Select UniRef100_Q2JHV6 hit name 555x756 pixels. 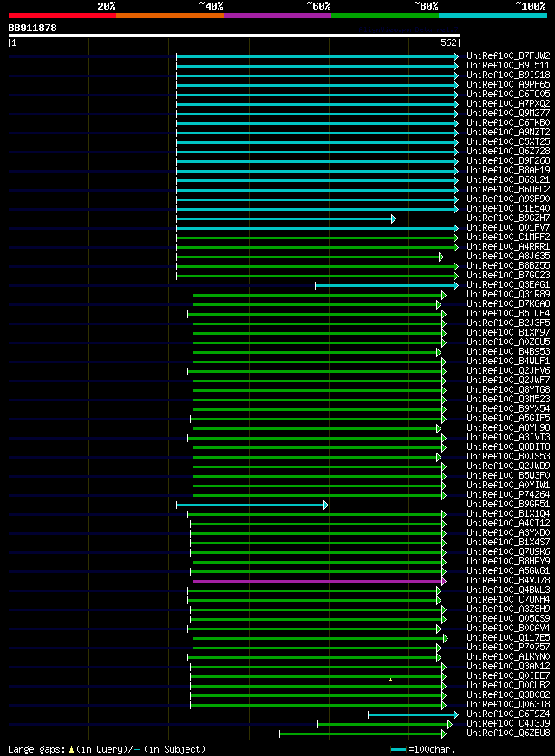pyautogui.click(x=508, y=371)
